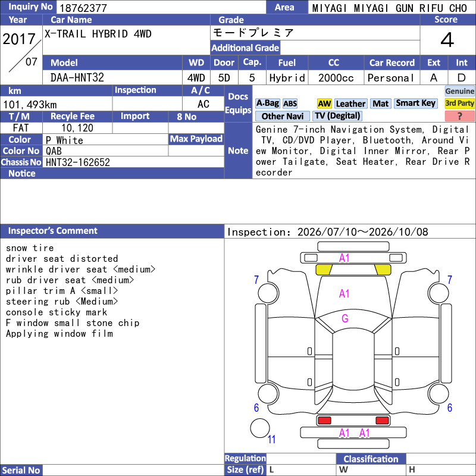The image size is (476, 476).
Task: Click the A1 mark on the hood
Action: pyautogui.click(x=345, y=293)
